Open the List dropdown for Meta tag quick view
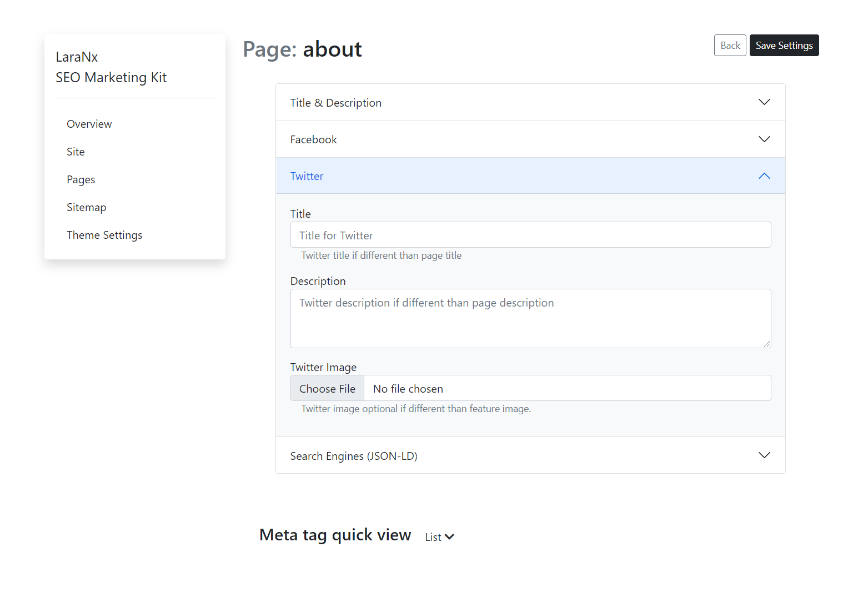 [439, 536]
